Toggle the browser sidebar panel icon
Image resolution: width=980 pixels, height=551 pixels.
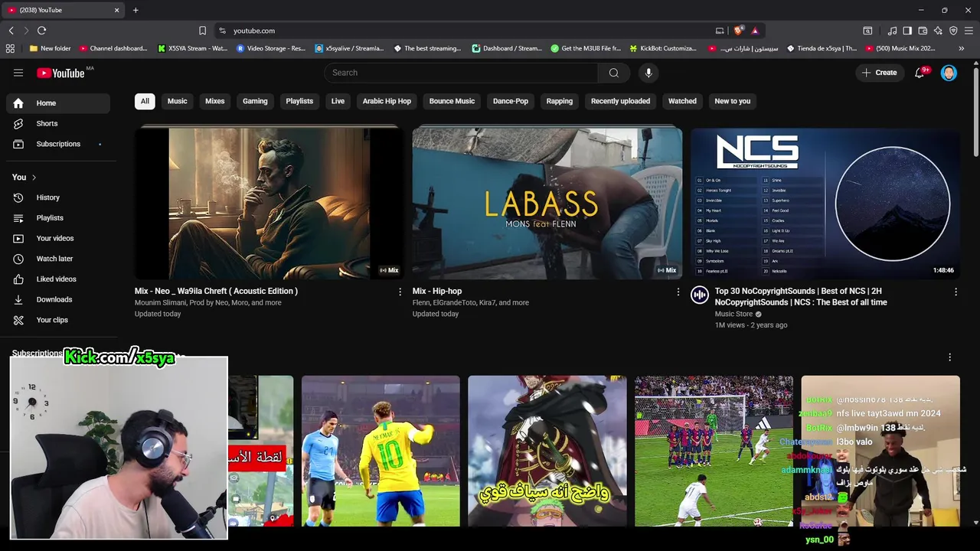pos(907,31)
